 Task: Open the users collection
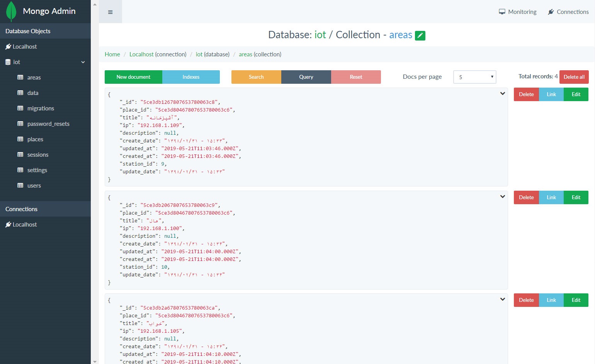tap(34, 186)
